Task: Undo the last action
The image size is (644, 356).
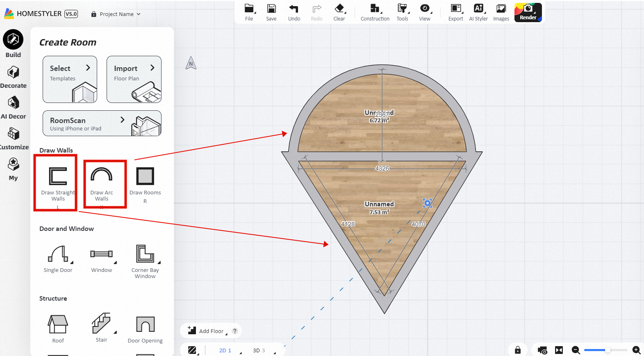Action: (294, 9)
